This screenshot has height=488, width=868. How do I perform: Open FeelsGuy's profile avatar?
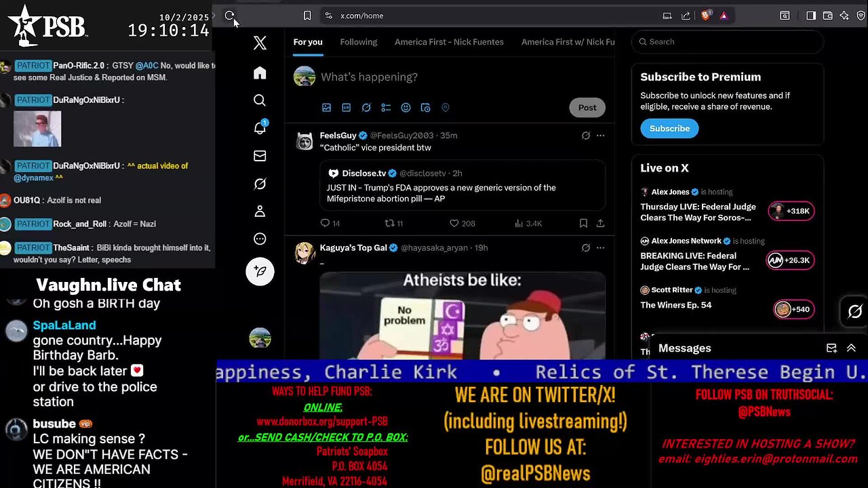point(305,142)
